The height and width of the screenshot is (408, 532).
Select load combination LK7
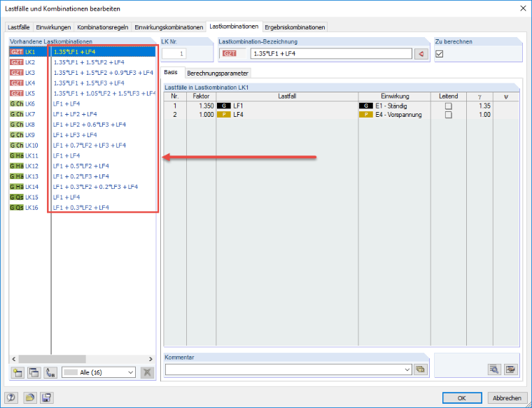click(x=83, y=114)
